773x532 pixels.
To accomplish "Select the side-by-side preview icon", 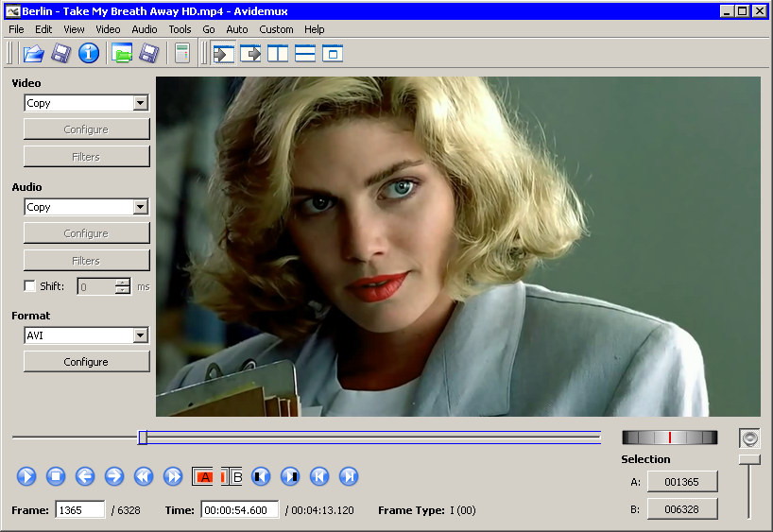I will (x=278, y=53).
